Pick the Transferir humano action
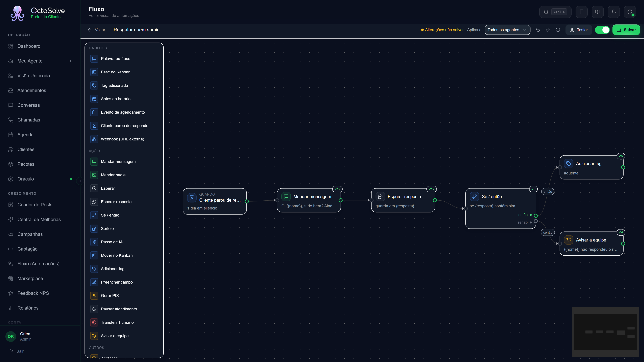 coord(124,322)
